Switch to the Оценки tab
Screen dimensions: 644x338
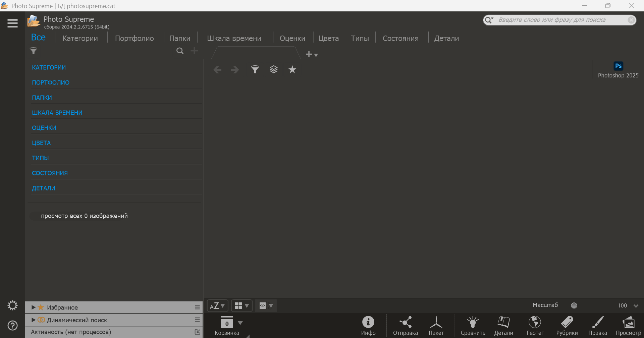[292, 39]
